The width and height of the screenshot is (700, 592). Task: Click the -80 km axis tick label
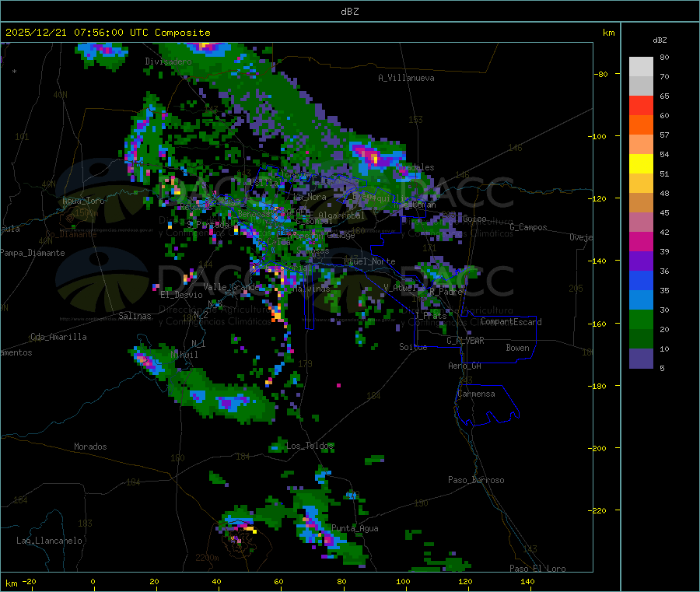coord(600,74)
